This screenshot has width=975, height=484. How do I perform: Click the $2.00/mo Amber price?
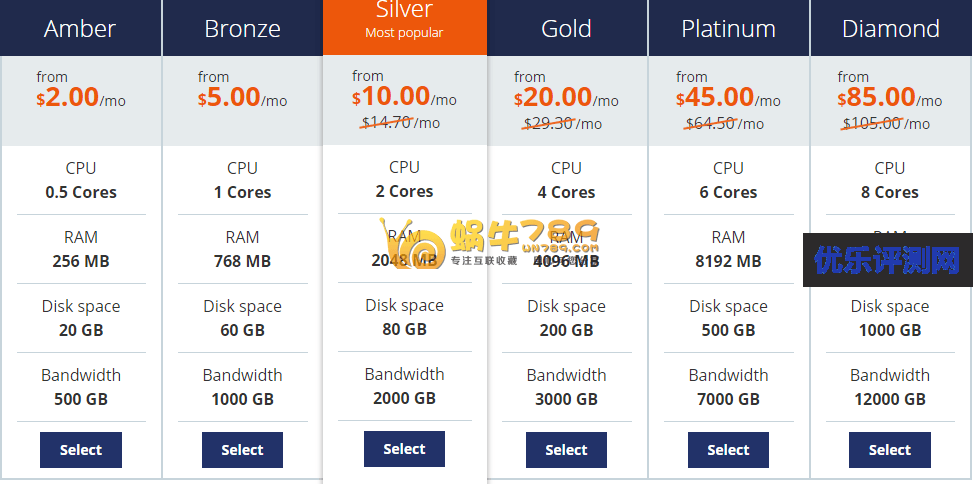(81, 98)
